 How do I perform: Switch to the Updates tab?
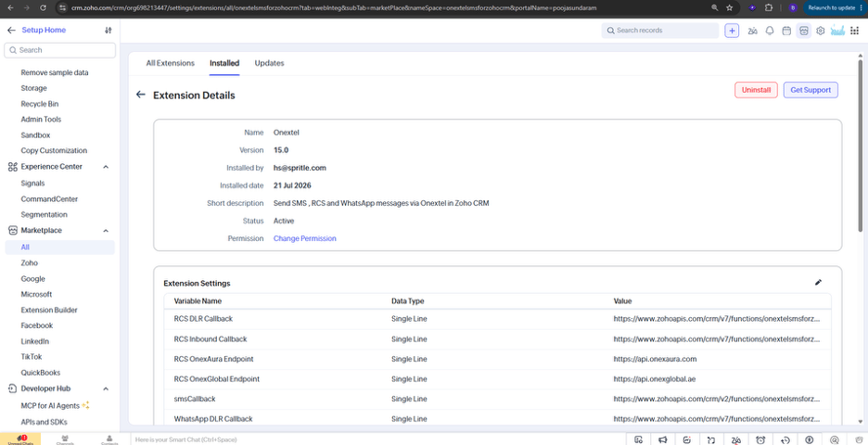point(269,63)
